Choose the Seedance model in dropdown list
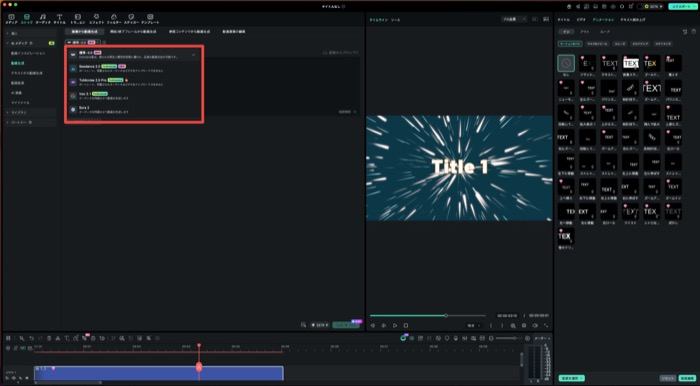The image size is (700, 386). pyautogui.click(x=134, y=68)
